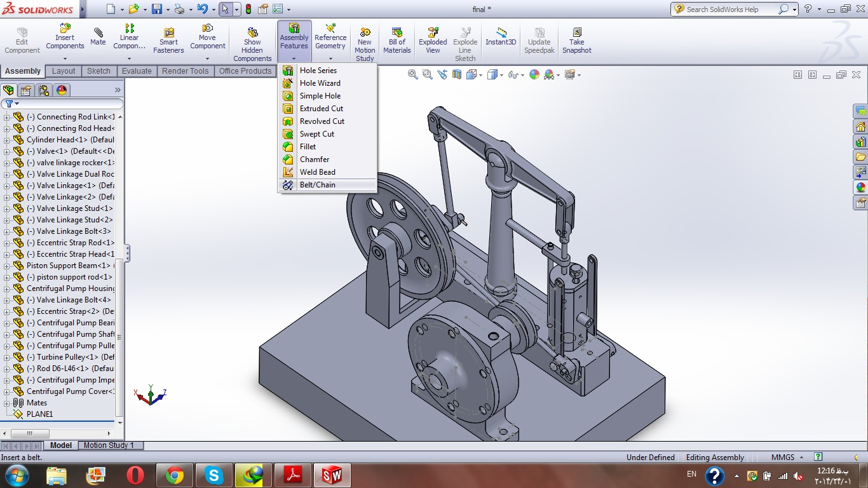868x488 pixels.
Task: Create an Exploded View
Action: click(x=433, y=41)
